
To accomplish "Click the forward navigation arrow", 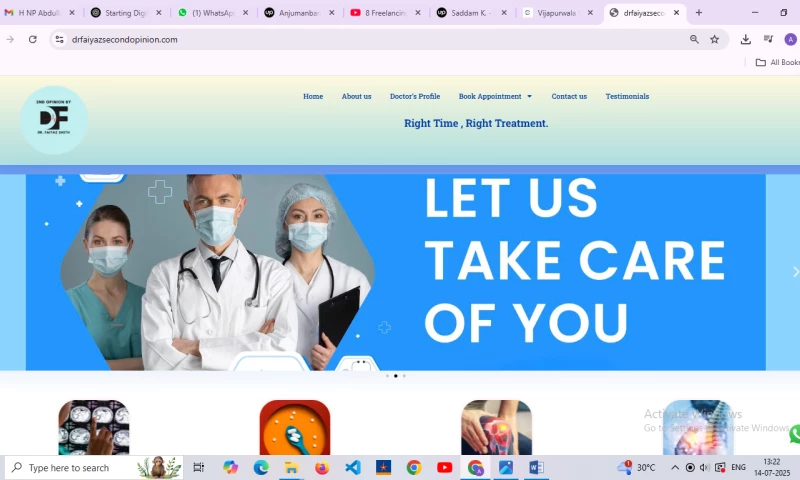I will [x=10, y=39].
